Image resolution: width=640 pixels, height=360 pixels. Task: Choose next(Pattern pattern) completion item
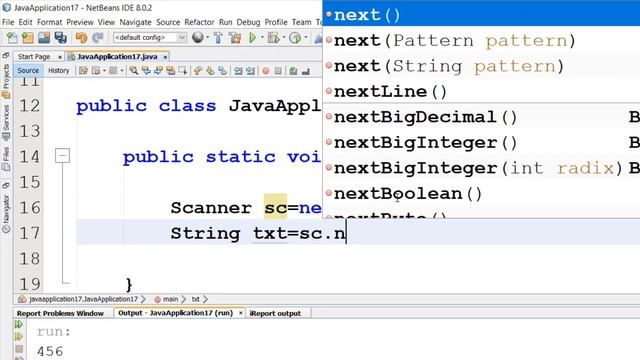click(482, 40)
